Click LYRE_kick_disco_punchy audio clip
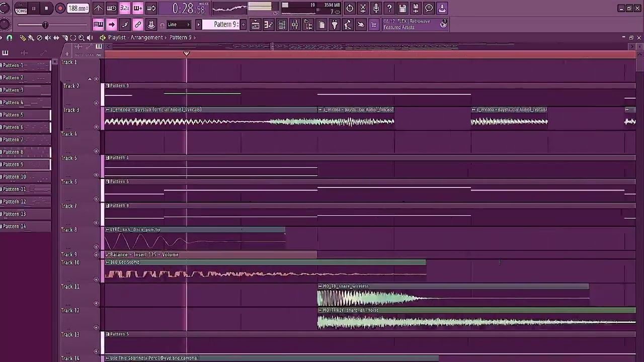644x362 pixels. pyautogui.click(x=195, y=239)
